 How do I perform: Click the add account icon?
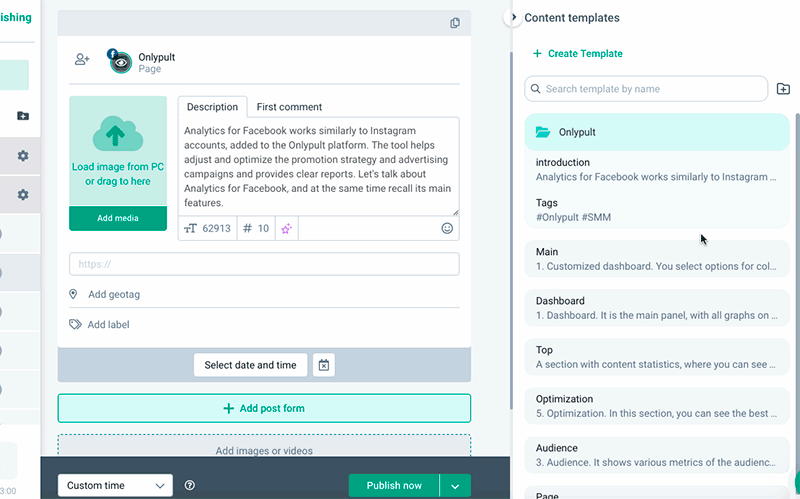tap(82, 60)
